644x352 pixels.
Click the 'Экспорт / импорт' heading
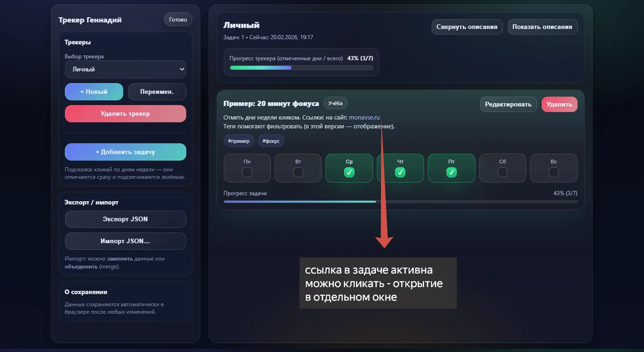[x=92, y=202]
